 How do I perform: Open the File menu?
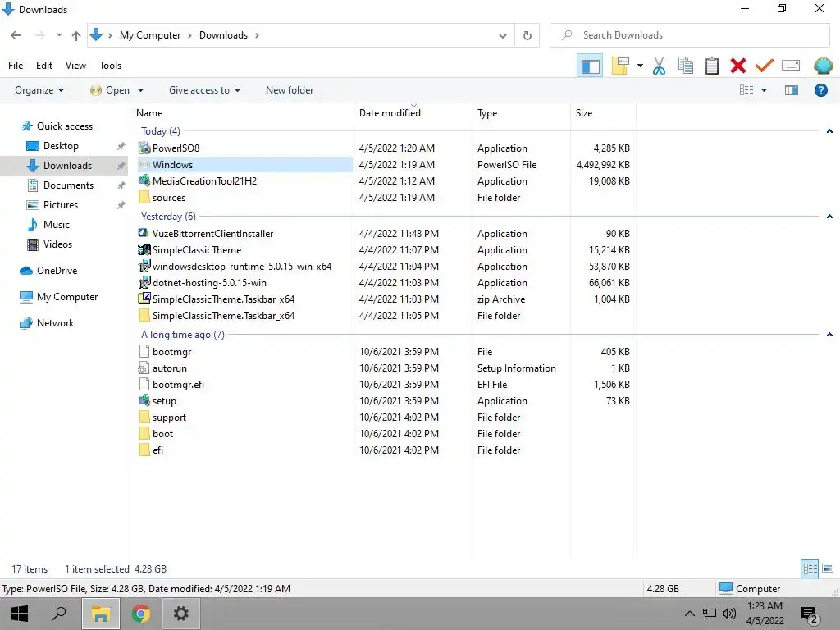pyautogui.click(x=16, y=66)
